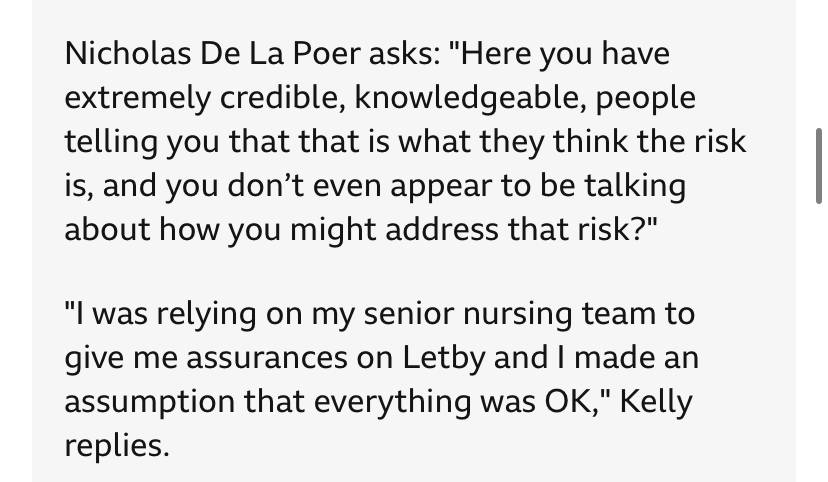Click the word "appear"
This screenshot has height=482, width=828.
[x=441, y=187]
